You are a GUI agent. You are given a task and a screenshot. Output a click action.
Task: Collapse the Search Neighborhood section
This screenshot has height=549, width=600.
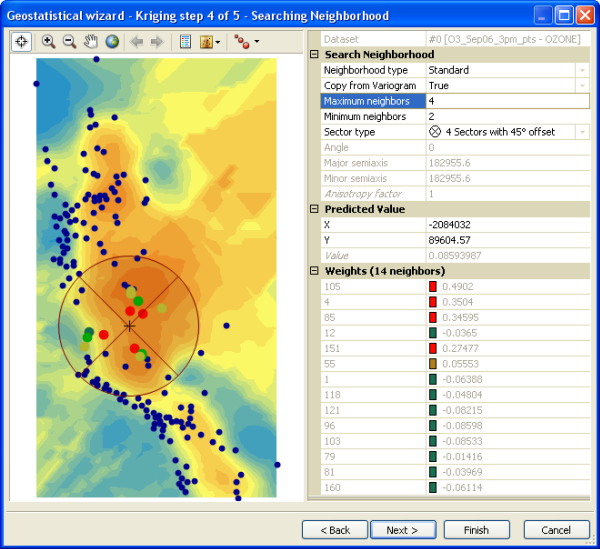[314, 55]
